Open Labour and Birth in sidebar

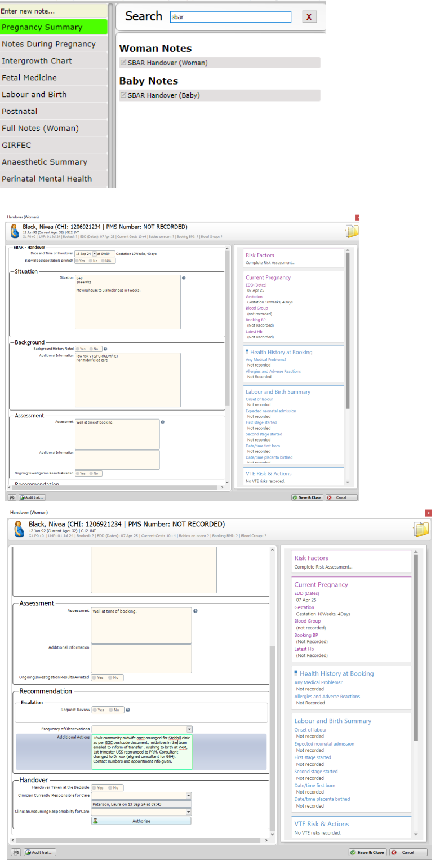click(x=54, y=95)
